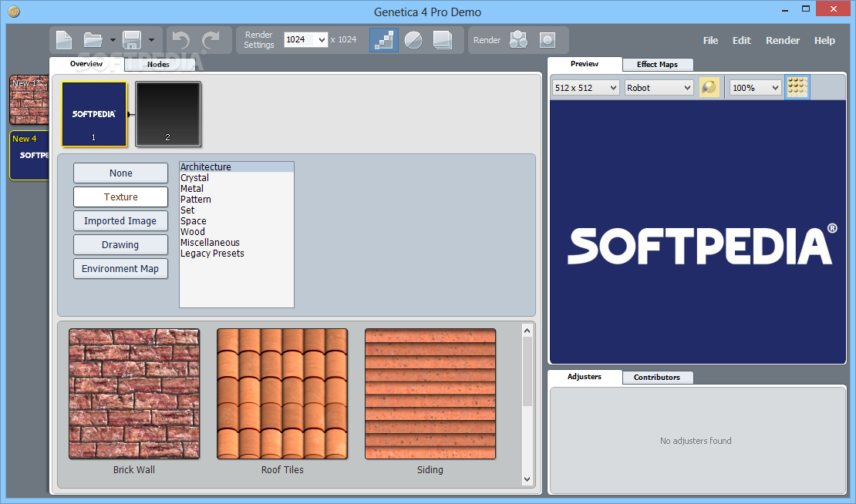
Task: Toggle the staircase progressive render icon
Action: click(x=384, y=40)
